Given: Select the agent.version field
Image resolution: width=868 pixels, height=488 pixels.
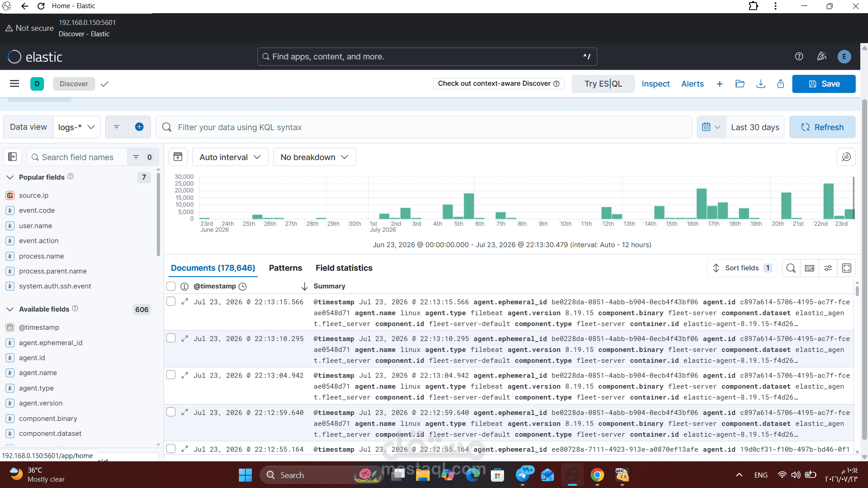Looking at the screenshot, I should click(x=41, y=403).
